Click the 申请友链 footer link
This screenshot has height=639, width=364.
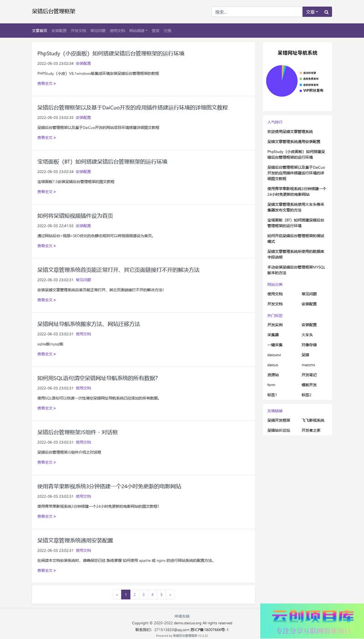click(x=182, y=616)
